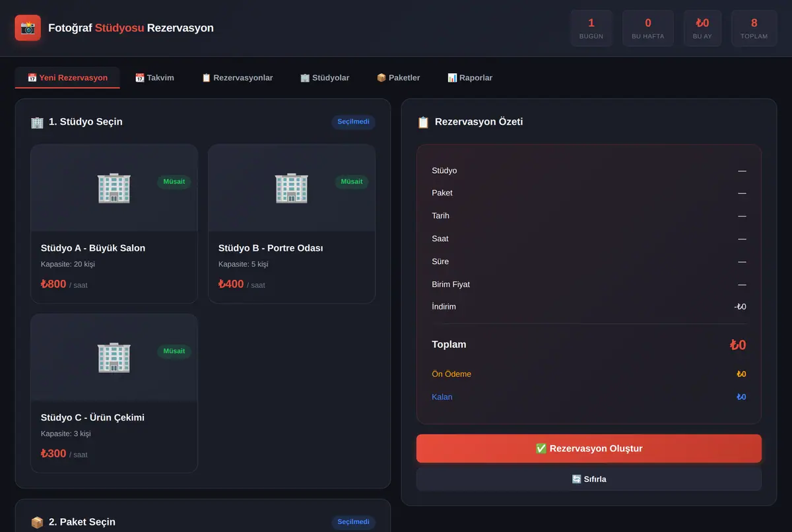Click the building icon on Stüdyo C card
Screen dimensions: 792x532
[114, 358]
